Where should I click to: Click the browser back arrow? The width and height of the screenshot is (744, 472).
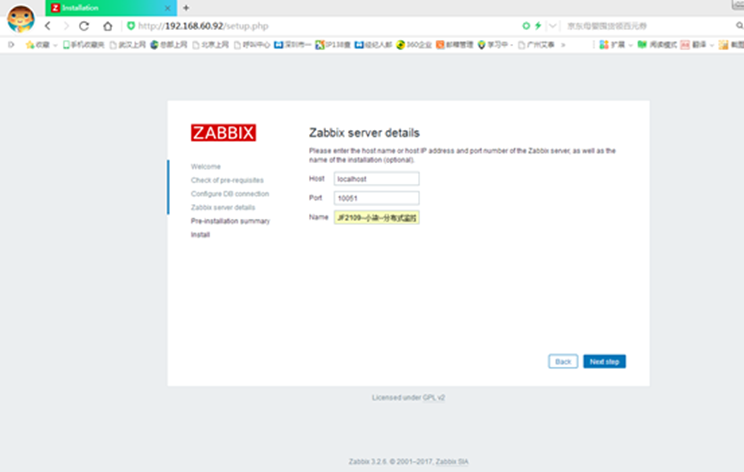tap(47, 26)
